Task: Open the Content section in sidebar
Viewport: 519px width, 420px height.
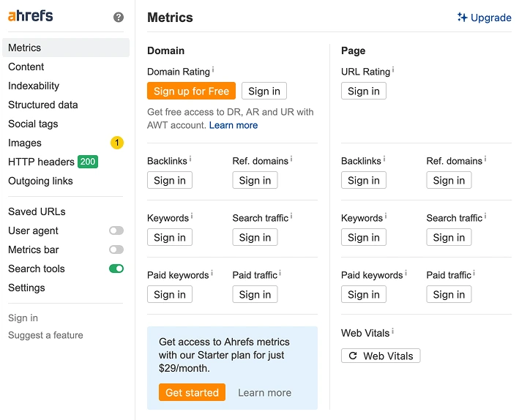Action: (26, 67)
